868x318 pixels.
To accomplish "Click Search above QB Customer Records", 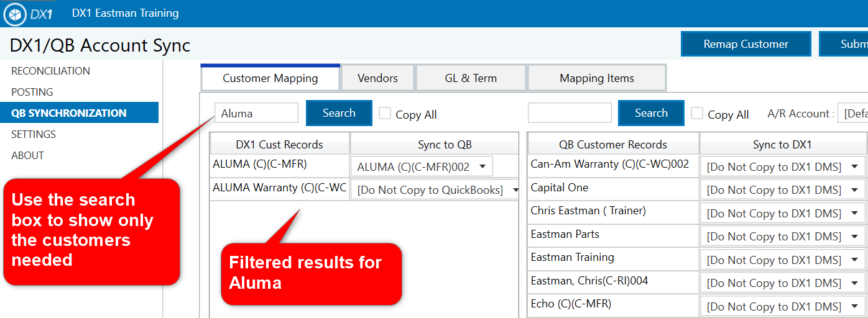I will [651, 113].
